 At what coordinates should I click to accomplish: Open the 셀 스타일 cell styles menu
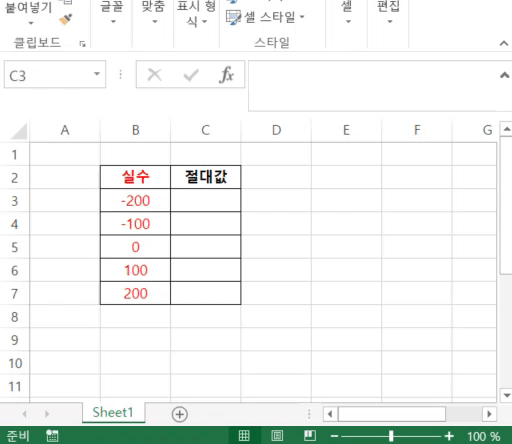point(266,17)
